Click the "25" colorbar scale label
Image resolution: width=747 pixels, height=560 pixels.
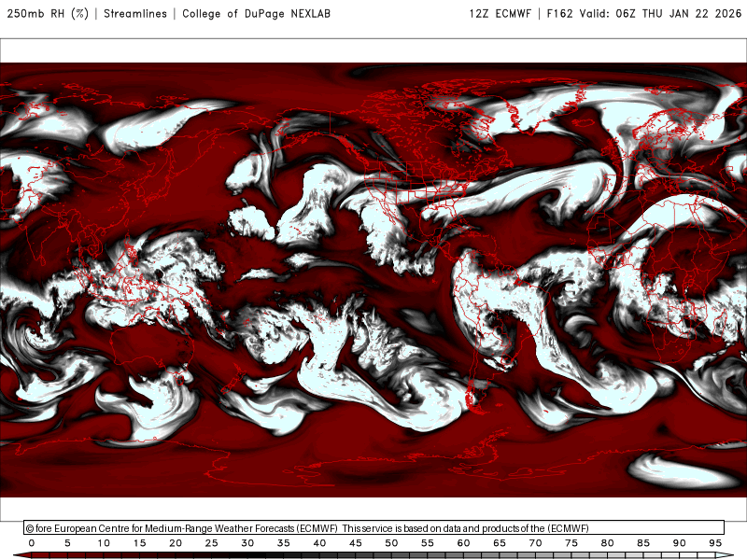pyautogui.click(x=212, y=543)
